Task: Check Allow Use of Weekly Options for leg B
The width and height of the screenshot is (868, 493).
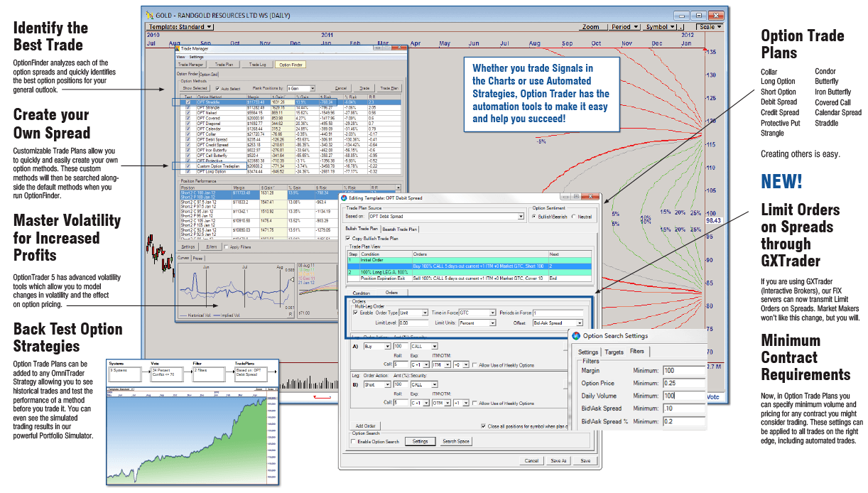Action: tap(474, 403)
